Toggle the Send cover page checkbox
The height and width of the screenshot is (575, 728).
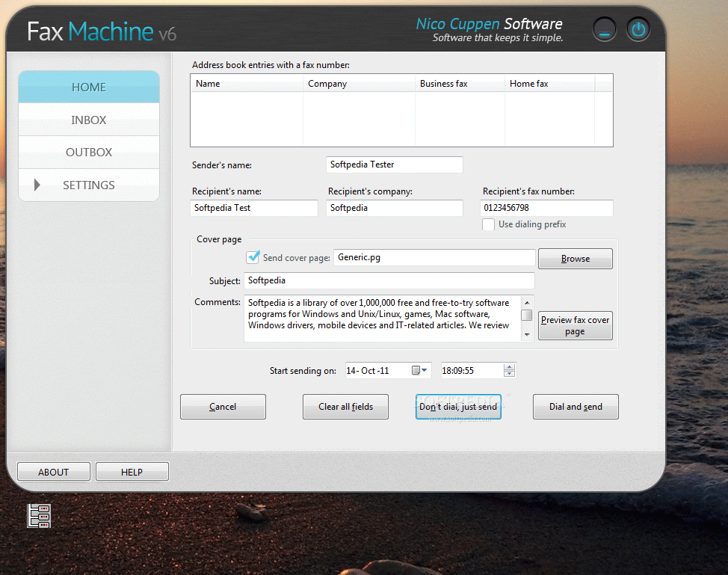click(x=253, y=257)
